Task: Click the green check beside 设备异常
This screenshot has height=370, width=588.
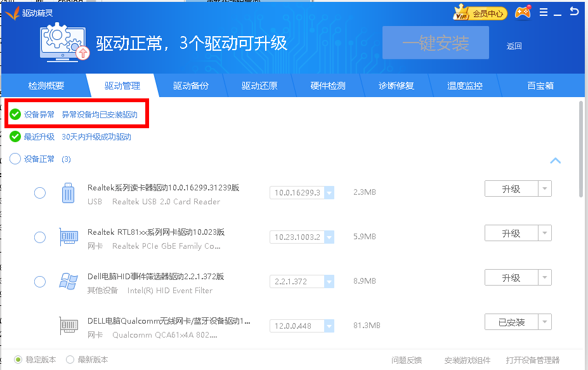Action: [x=15, y=114]
